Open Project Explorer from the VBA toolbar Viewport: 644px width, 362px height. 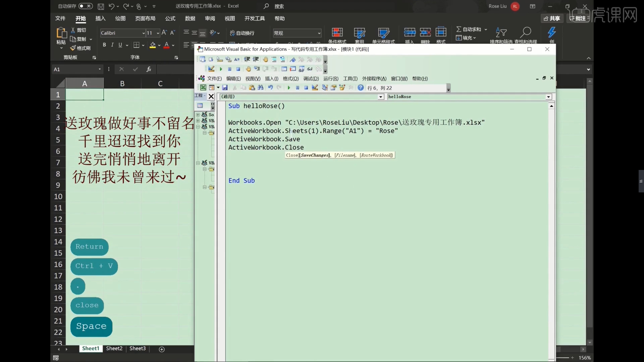tap(325, 88)
